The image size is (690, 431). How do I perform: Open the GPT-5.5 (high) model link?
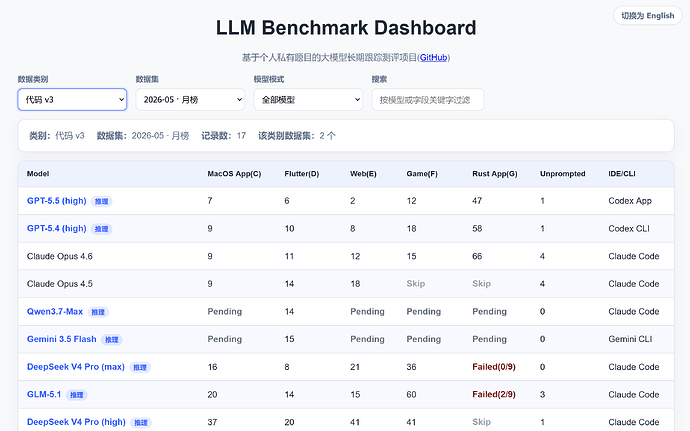coord(57,201)
